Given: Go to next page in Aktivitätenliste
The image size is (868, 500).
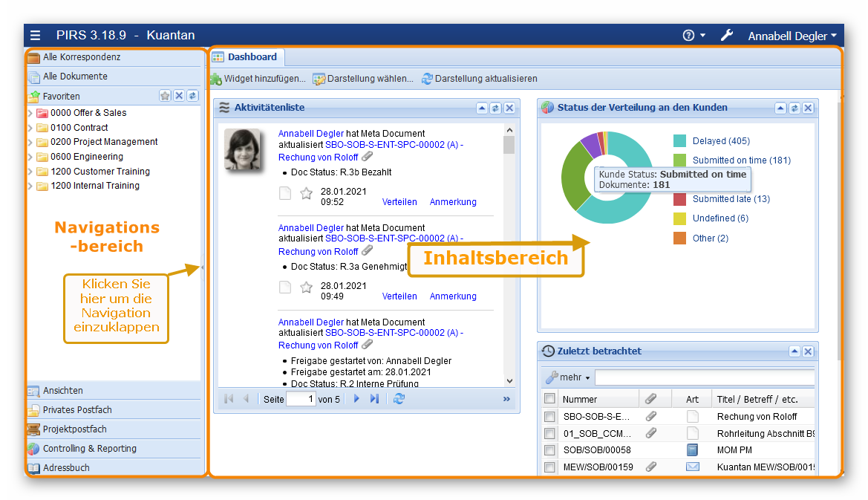Looking at the screenshot, I should (x=356, y=399).
